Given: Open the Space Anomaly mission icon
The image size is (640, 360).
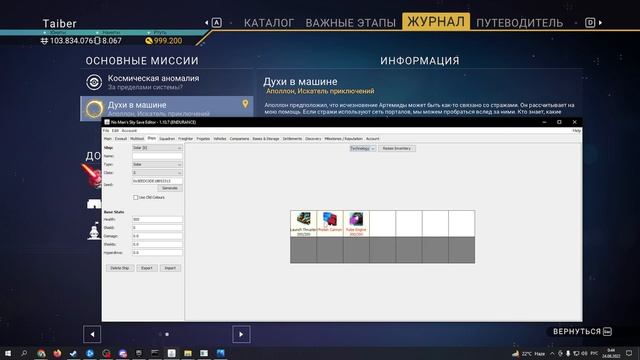Looking at the screenshot, I should 94,82.
